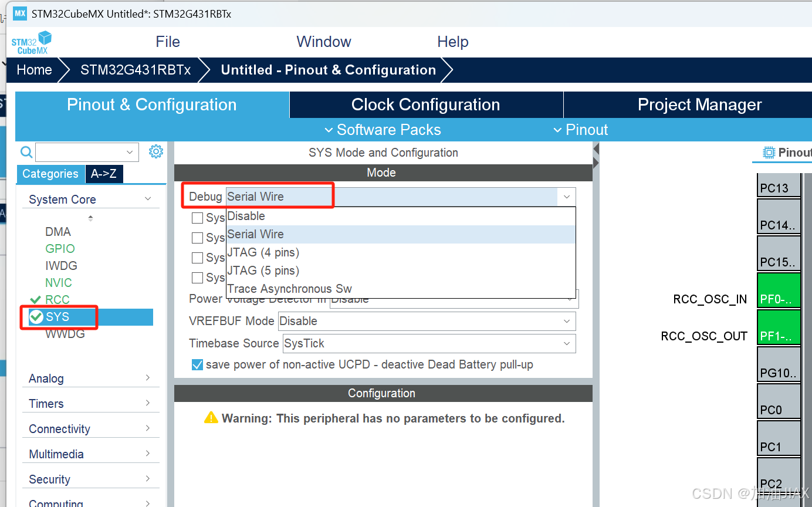Uncheck save power of non-active UCPD checkbox
This screenshot has height=507, width=812.
198,365
